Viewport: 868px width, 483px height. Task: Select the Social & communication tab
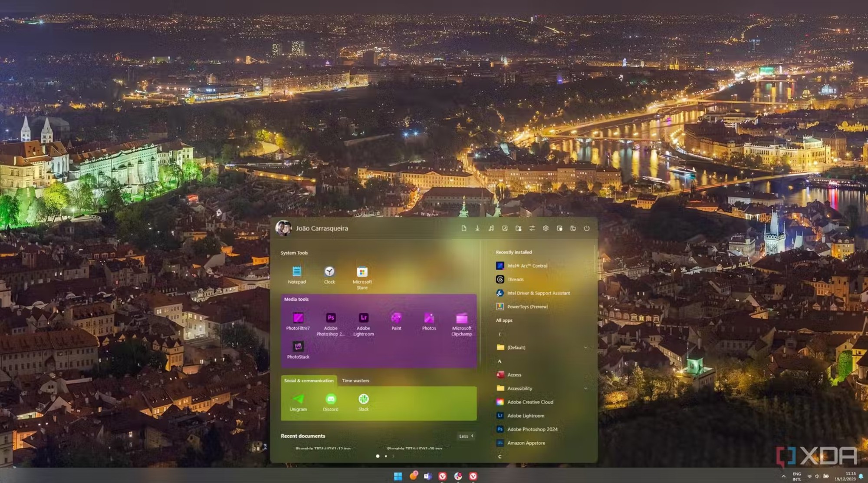pyautogui.click(x=309, y=380)
